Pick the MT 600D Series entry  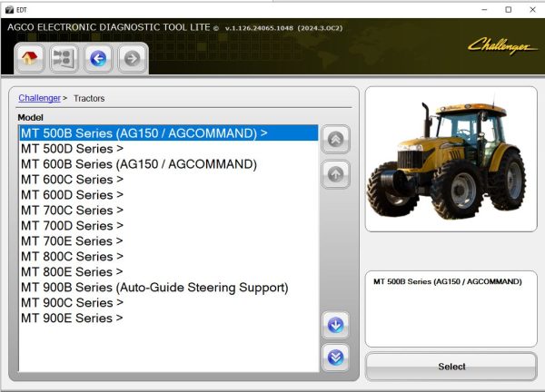pyautogui.click(x=169, y=195)
